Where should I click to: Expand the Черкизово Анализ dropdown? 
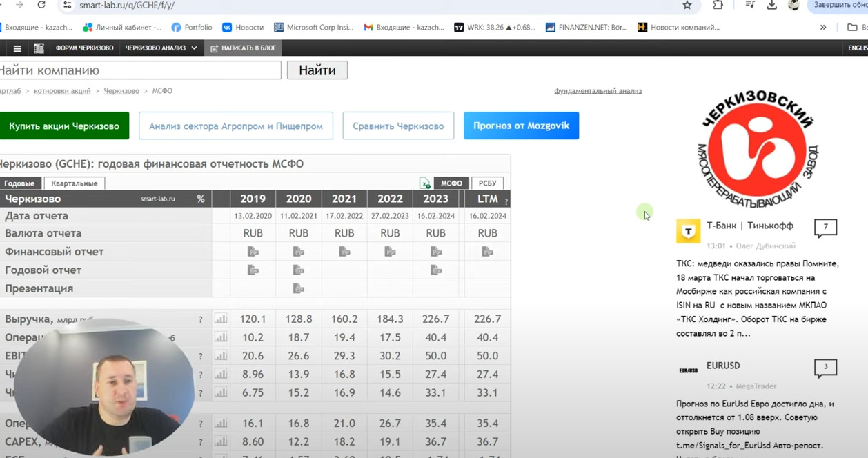(161, 48)
